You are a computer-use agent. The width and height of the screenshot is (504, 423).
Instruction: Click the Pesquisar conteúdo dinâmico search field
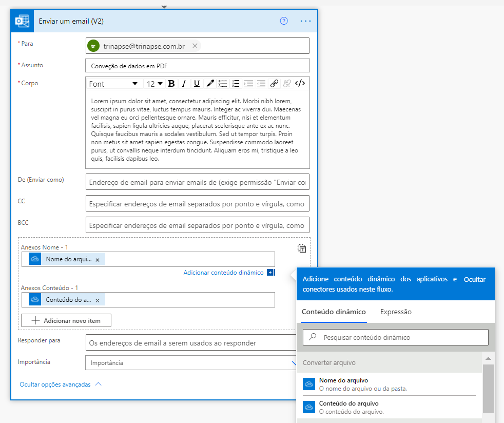[x=395, y=337]
